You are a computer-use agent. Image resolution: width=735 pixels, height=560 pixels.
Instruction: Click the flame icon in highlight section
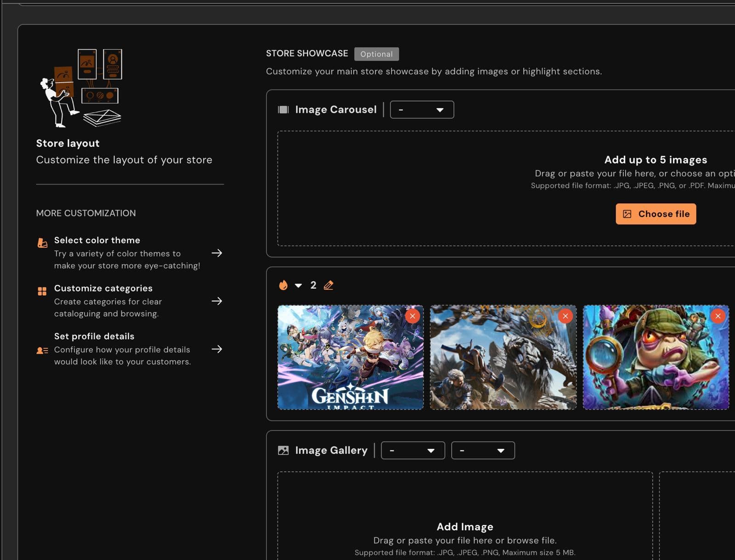pyautogui.click(x=283, y=285)
